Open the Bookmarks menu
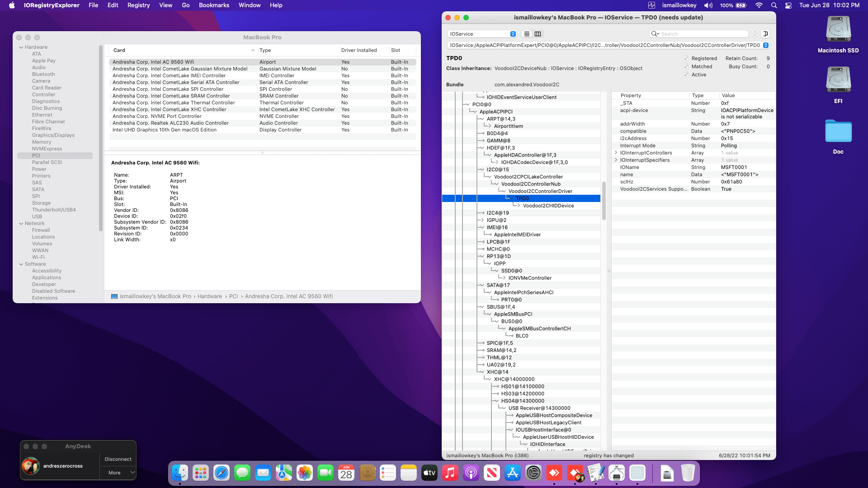The image size is (868, 488). [x=214, y=5]
